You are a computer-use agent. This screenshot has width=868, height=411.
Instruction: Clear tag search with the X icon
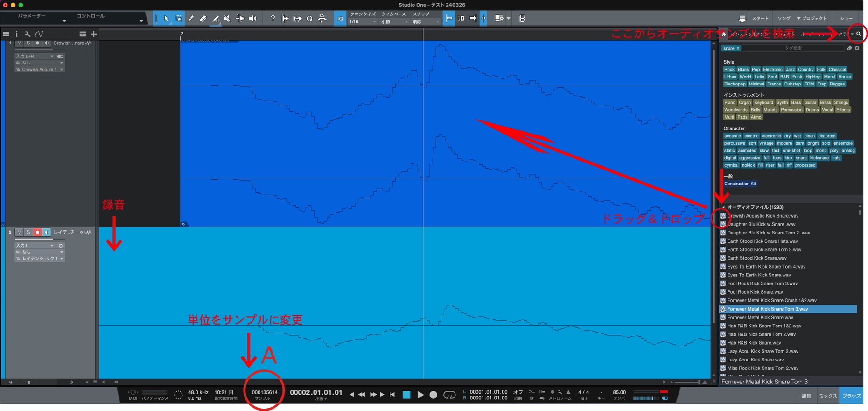pyautogui.click(x=857, y=48)
